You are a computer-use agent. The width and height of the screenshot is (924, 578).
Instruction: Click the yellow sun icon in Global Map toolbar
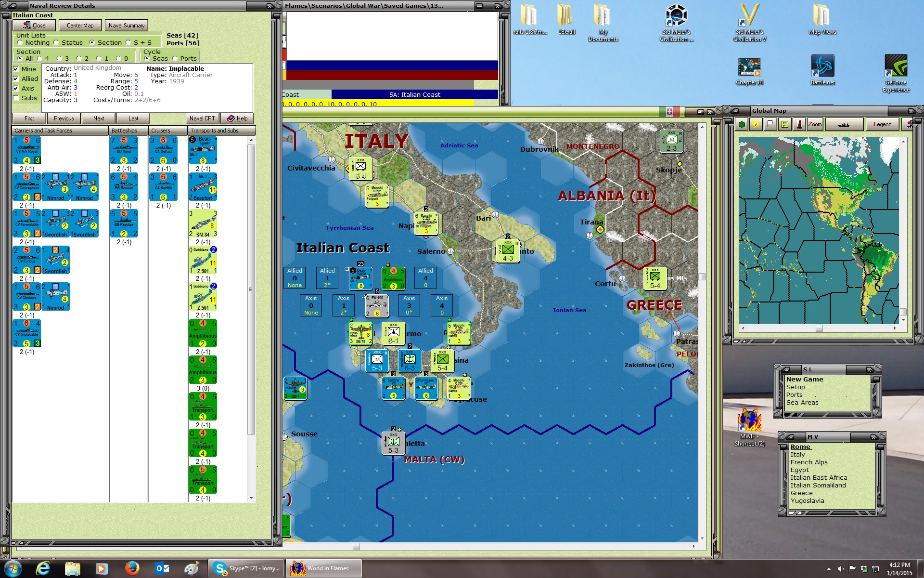coord(756,124)
